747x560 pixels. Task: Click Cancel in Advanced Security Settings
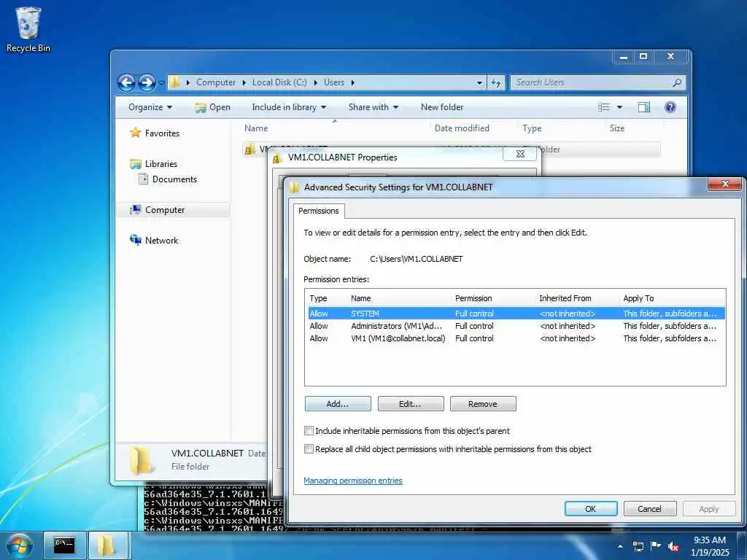650,508
